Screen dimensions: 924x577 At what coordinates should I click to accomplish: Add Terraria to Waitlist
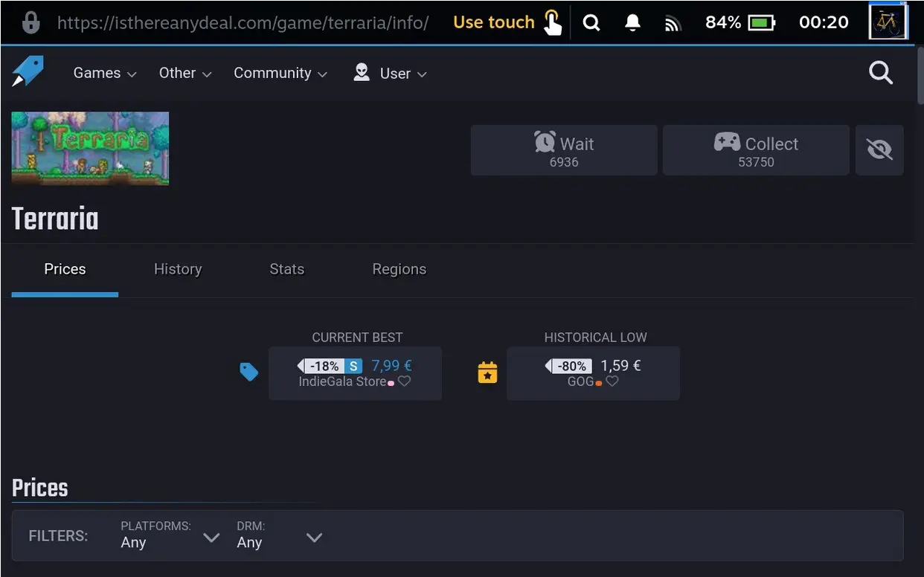click(564, 150)
